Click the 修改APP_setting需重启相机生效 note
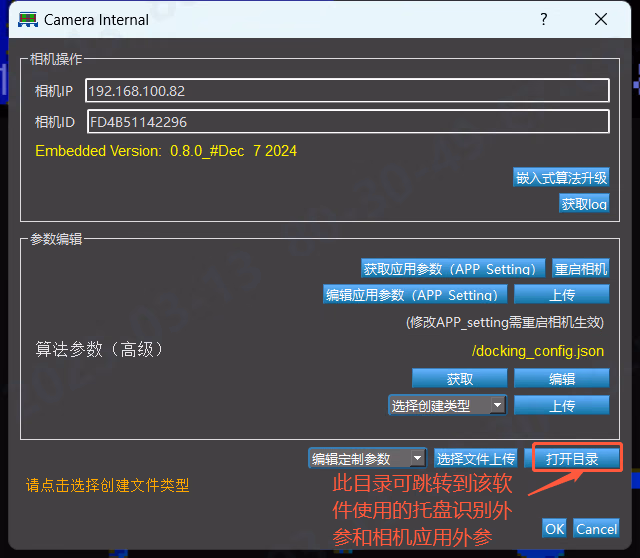The width and height of the screenshot is (640, 558). click(505, 322)
